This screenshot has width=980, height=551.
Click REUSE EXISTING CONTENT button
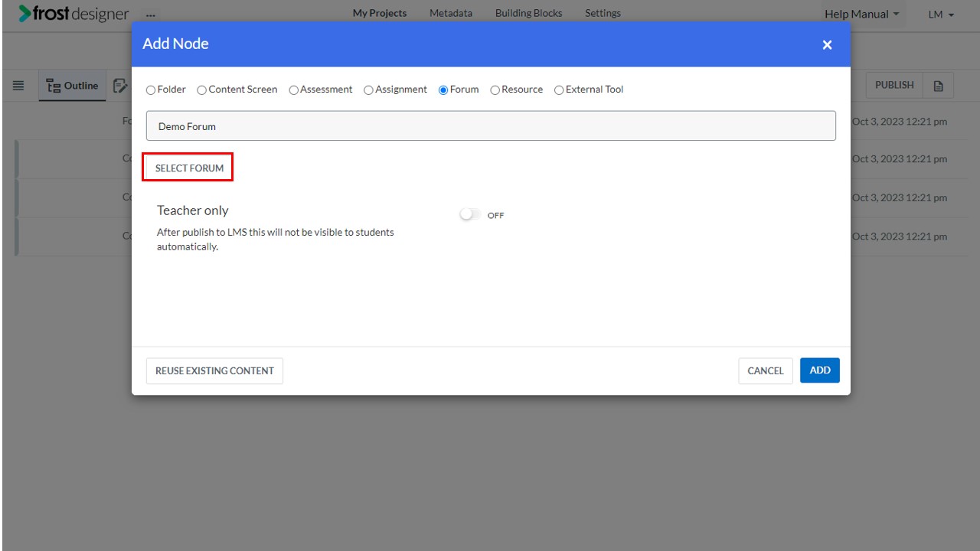(214, 370)
